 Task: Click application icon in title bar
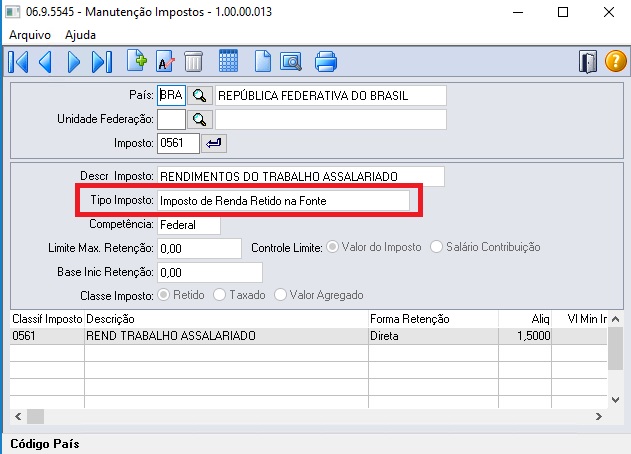point(12,12)
